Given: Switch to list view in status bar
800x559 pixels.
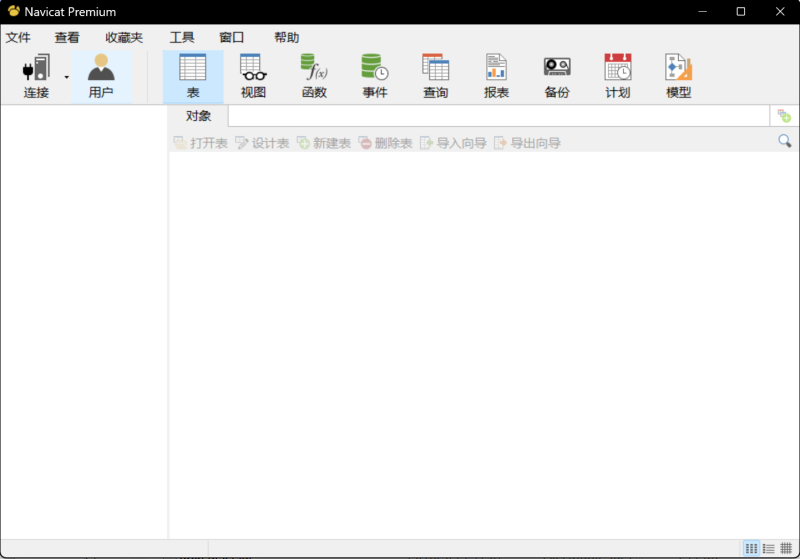Looking at the screenshot, I should pos(769,549).
